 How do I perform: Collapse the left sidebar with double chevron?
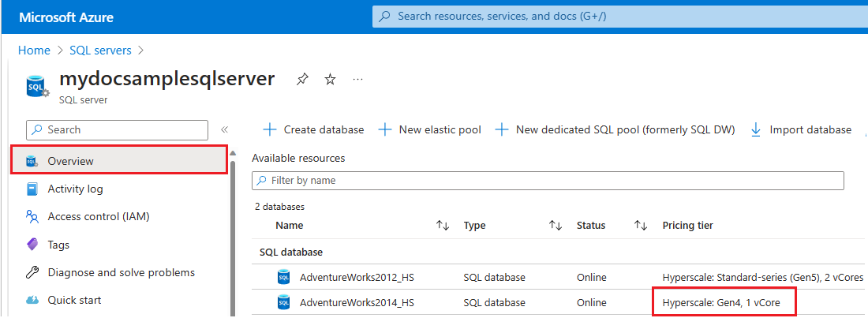click(224, 130)
